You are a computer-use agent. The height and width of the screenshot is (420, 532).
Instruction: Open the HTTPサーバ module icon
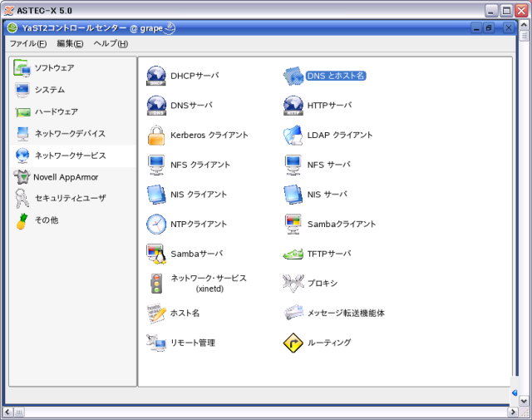pyautogui.click(x=293, y=106)
